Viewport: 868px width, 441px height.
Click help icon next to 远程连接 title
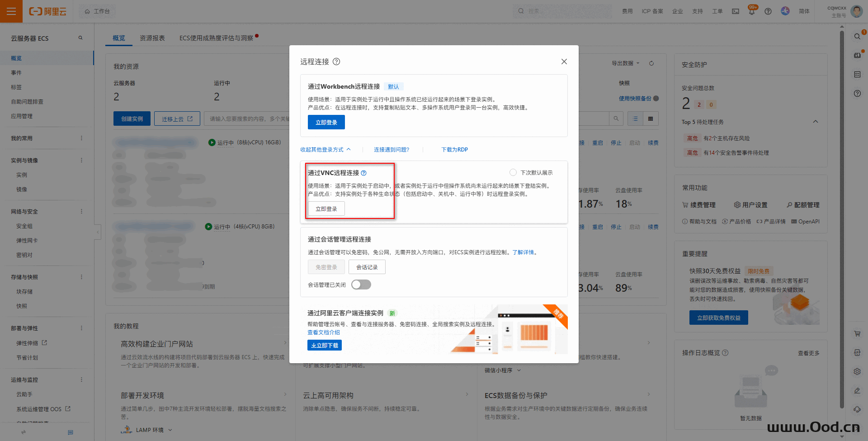(336, 62)
